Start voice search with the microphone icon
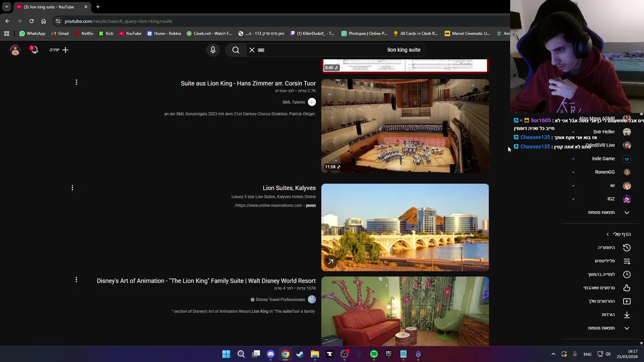The image size is (644, 362). click(213, 50)
